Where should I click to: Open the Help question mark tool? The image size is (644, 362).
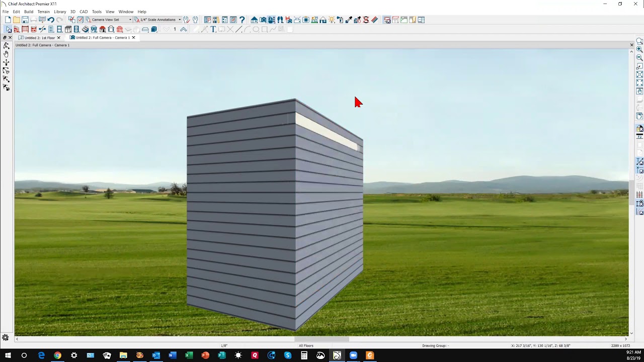click(242, 20)
